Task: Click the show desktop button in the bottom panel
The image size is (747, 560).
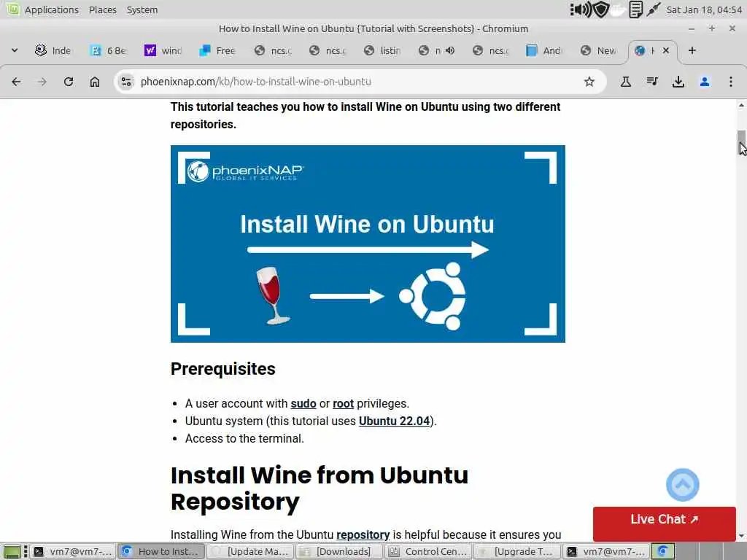Action: 12,551
